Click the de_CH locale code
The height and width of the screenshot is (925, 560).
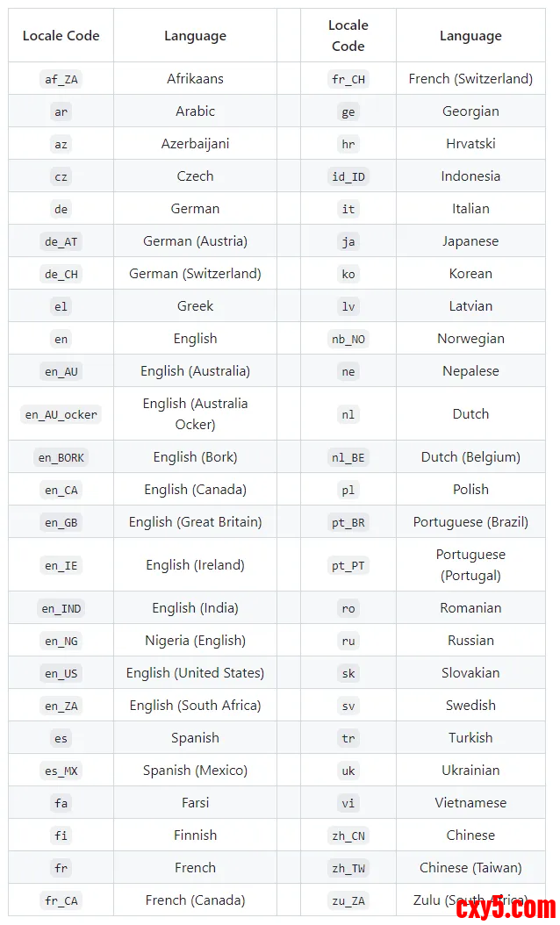click(61, 274)
